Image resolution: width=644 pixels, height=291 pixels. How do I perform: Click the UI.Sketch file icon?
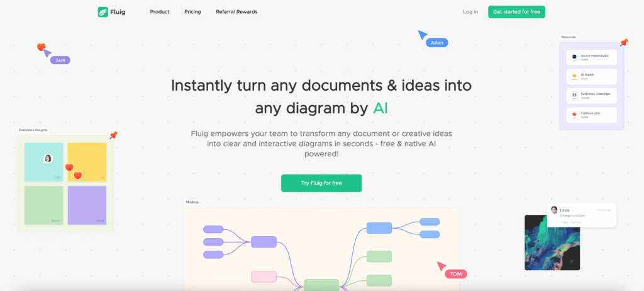574,76
